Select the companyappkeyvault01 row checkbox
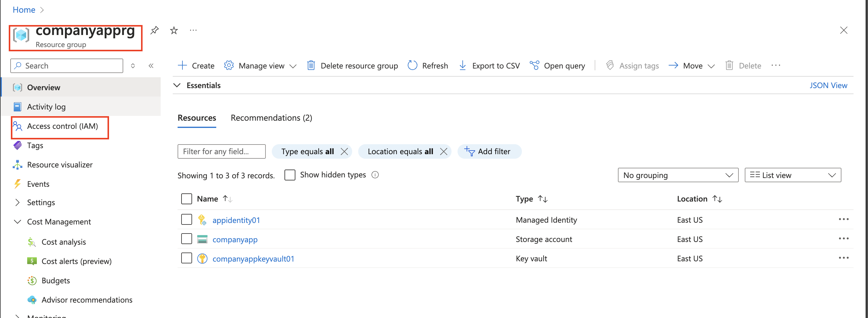The width and height of the screenshot is (868, 318). pyautogui.click(x=186, y=259)
